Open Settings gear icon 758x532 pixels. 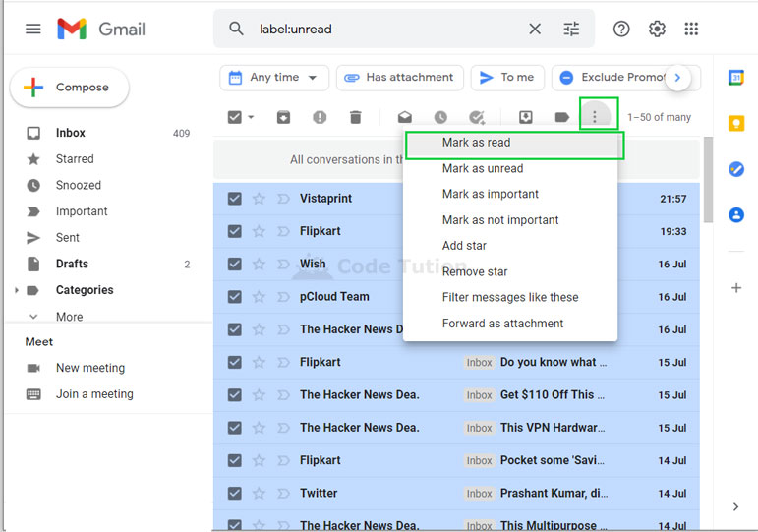click(657, 30)
